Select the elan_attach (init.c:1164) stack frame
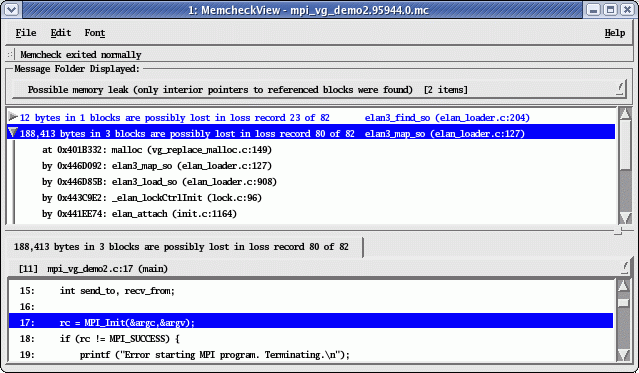 [139, 214]
